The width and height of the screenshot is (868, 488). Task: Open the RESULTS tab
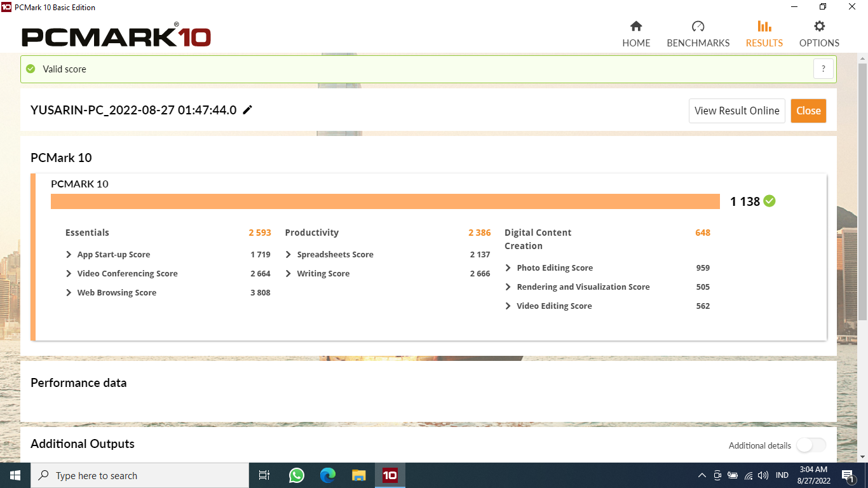(764, 34)
